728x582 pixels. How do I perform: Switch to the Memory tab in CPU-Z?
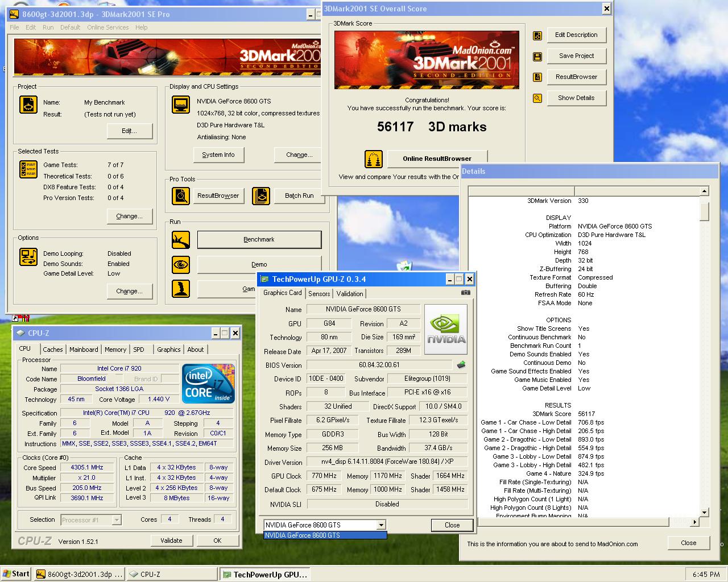click(x=115, y=350)
